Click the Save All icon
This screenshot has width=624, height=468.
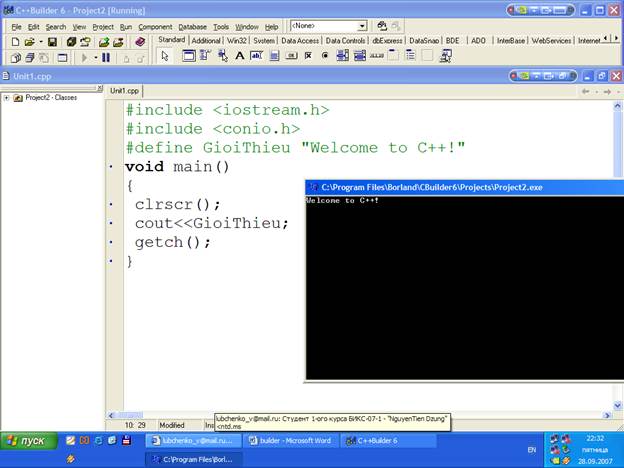(x=71, y=42)
